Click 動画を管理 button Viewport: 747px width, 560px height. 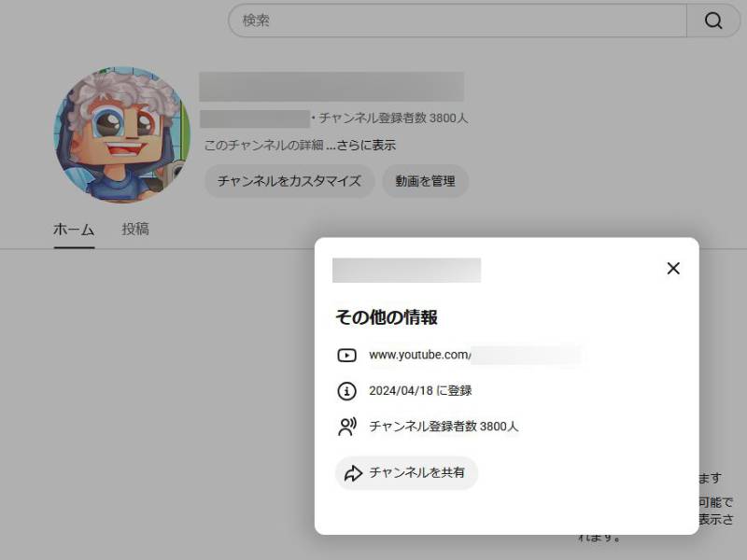(426, 181)
